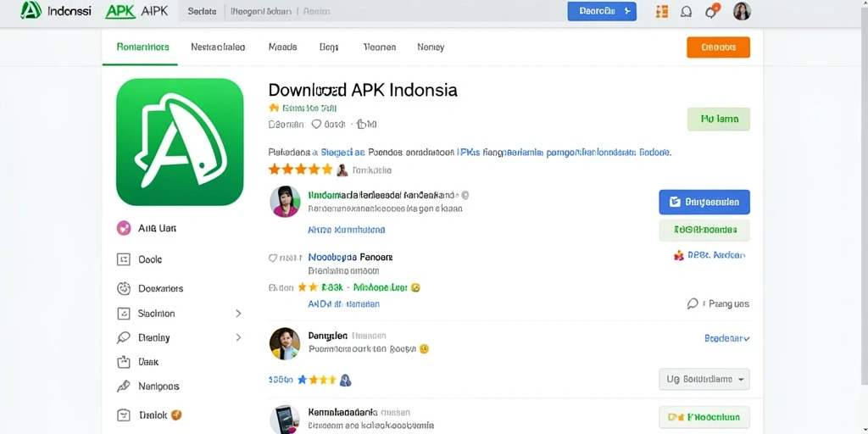Viewport: 868px width, 434px height.
Task: Click the thumbs icon below the app title
Action: pyautogui.click(x=361, y=124)
